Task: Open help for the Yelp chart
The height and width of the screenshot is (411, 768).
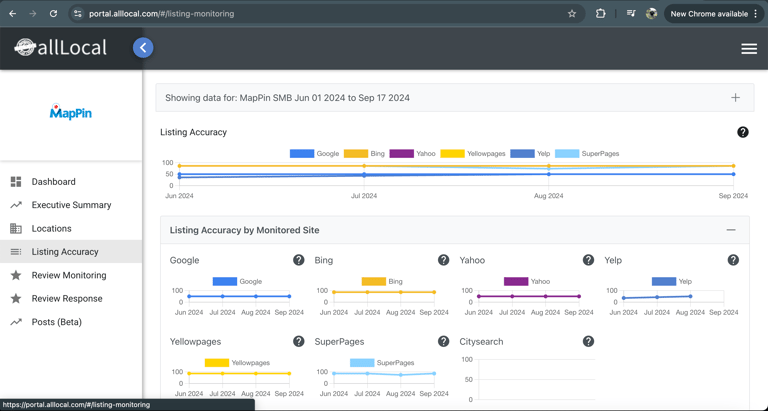Action: [733, 260]
